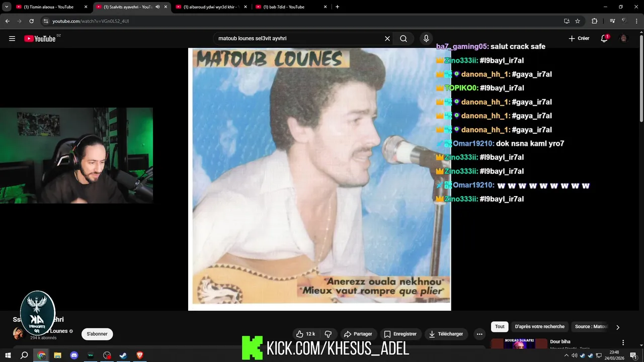Show hidden system tray icons
The width and height of the screenshot is (644, 362).
pyautogui.click(x=566, y=355)
